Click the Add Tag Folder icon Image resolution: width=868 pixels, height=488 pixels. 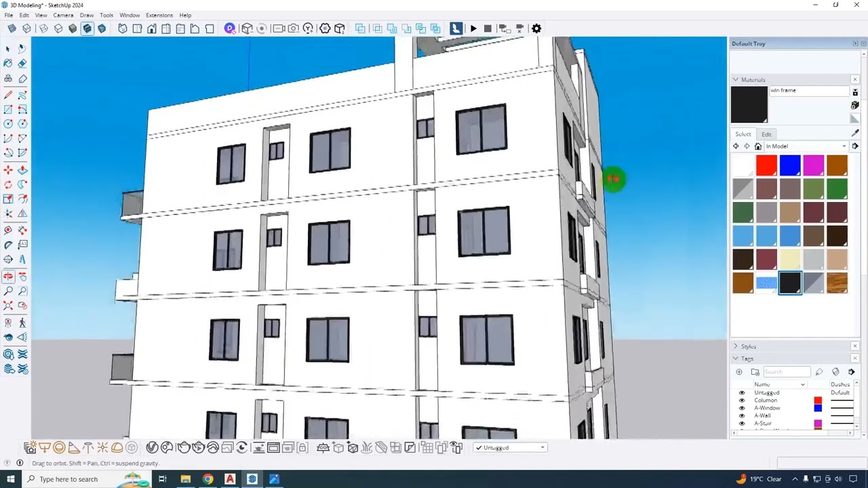click(755, 371)
